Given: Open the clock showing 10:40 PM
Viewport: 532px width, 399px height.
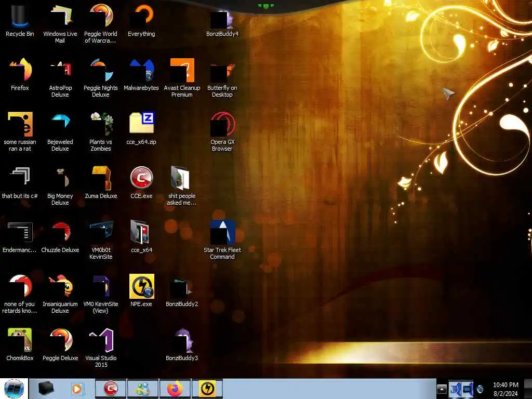Looking at the screenshot, I should [x=506, y=389].
